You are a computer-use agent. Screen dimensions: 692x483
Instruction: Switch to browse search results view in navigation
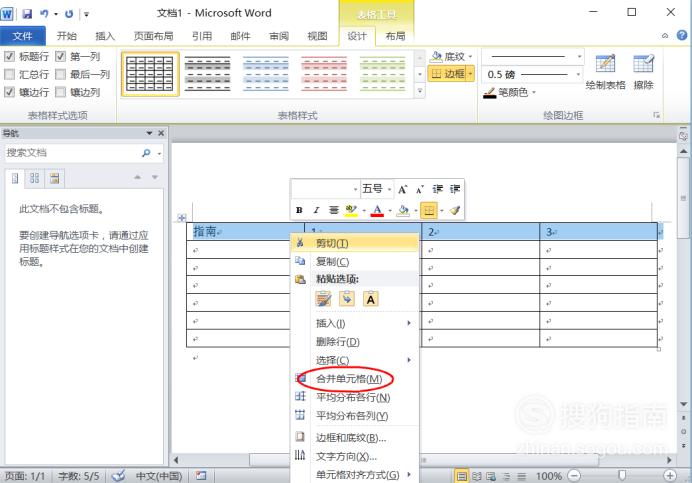coord(54,178)
